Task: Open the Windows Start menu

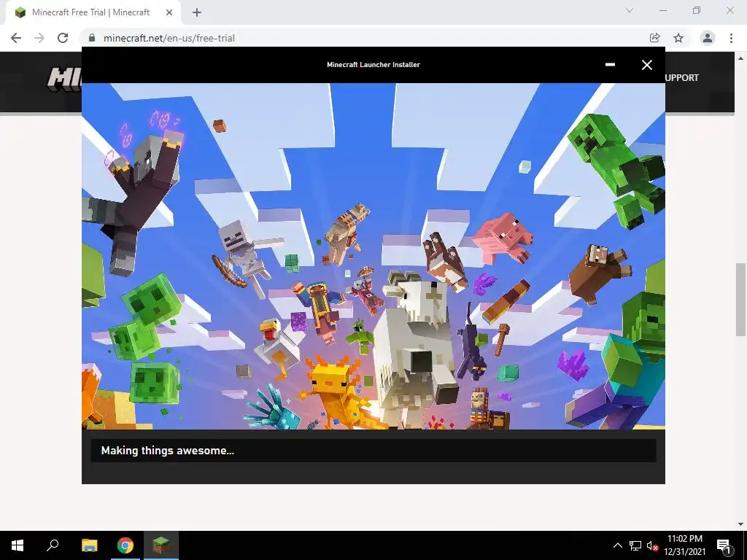Action: coord(18,545)
